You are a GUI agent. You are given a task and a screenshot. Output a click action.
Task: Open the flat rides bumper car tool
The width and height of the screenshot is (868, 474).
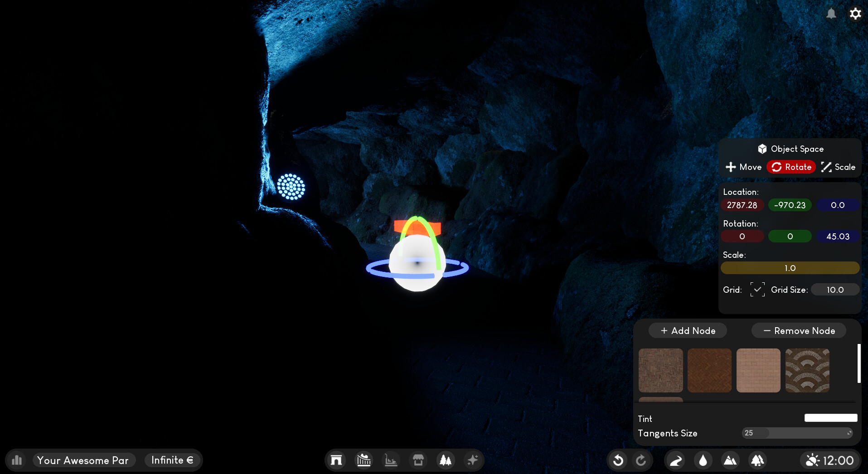tap(391, 460)
